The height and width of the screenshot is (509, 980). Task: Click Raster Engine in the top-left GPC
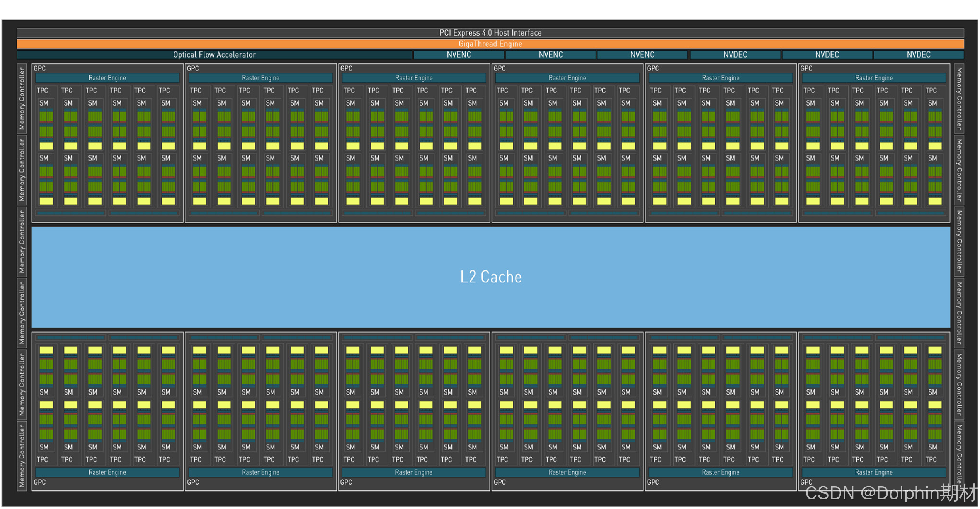pos(107,78)
